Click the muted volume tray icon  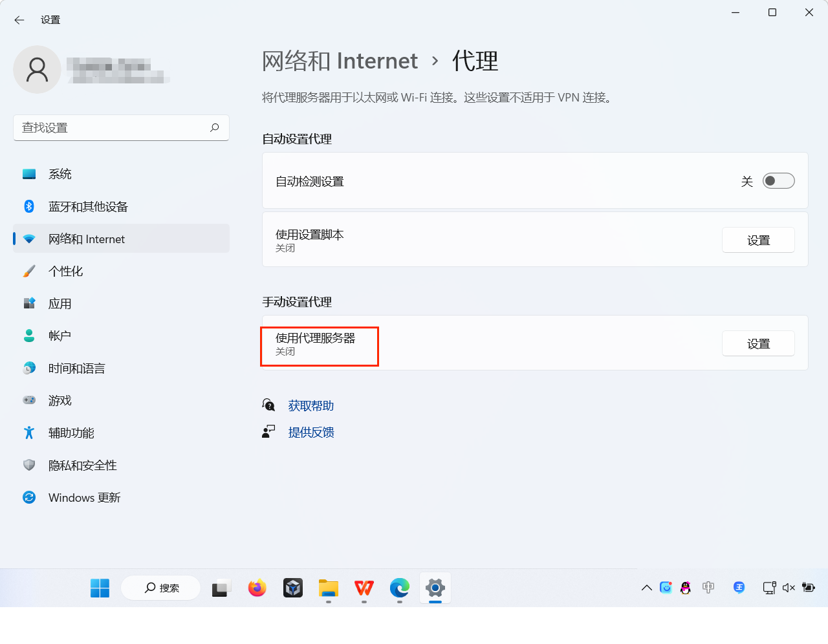(x=789, y=588)
